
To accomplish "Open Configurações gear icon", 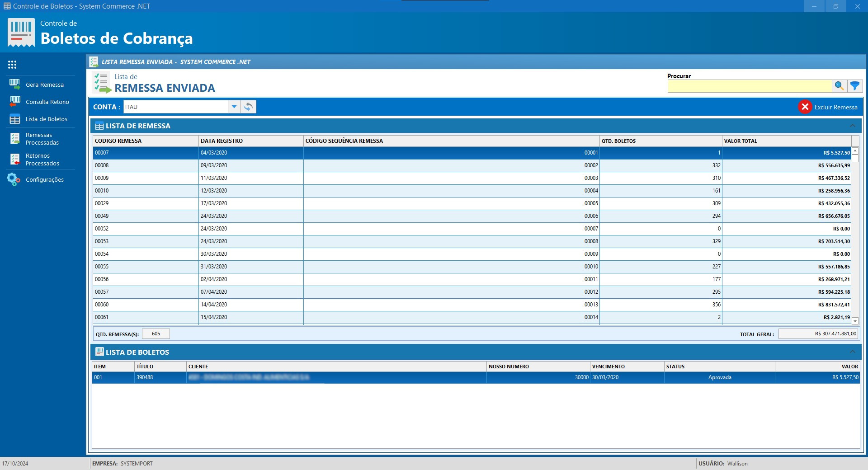I will (14, 179).
